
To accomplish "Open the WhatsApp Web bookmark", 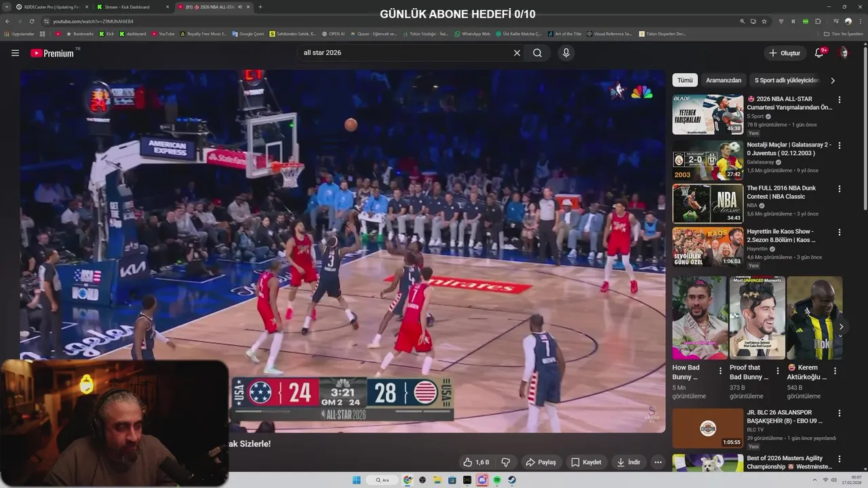I will (472, 33).
